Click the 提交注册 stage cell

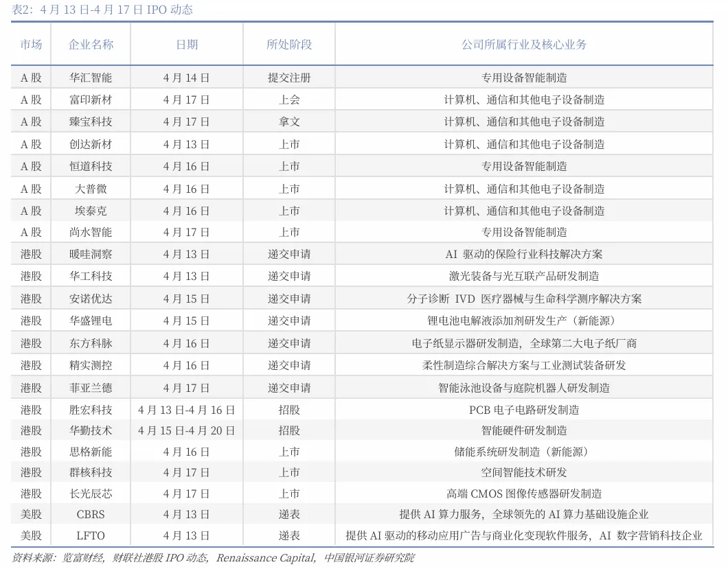tap(289, 78)
